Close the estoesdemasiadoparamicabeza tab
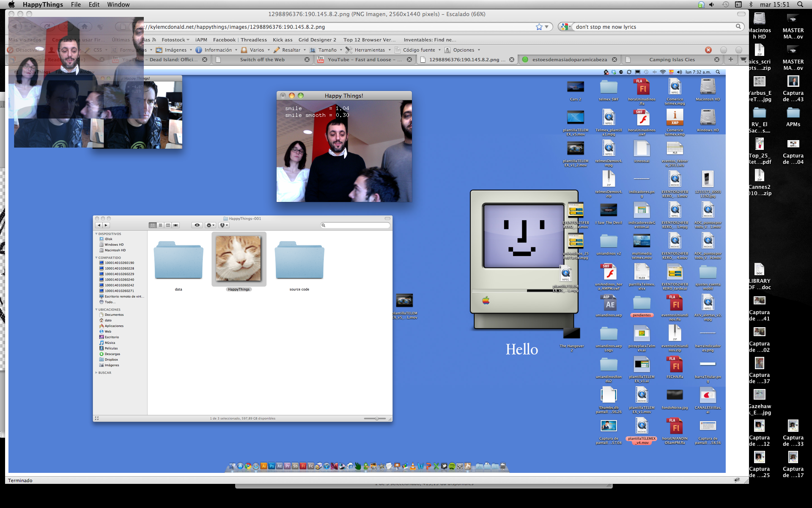This screenshot has height=508, width=812. pos(614,60)
